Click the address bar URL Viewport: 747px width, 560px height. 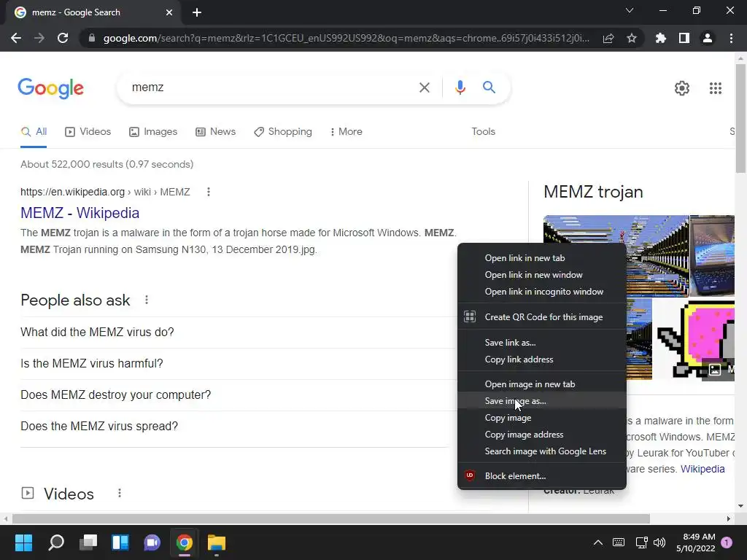pos(347,38)
